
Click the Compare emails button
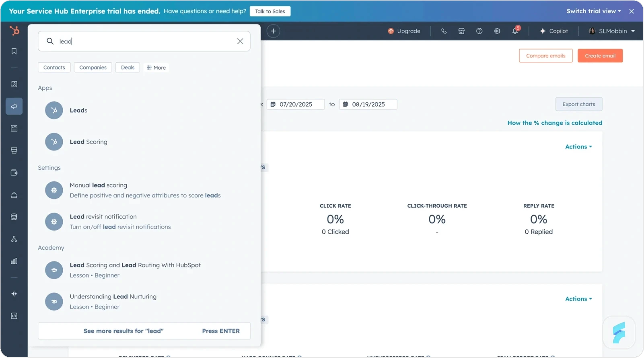546,56
